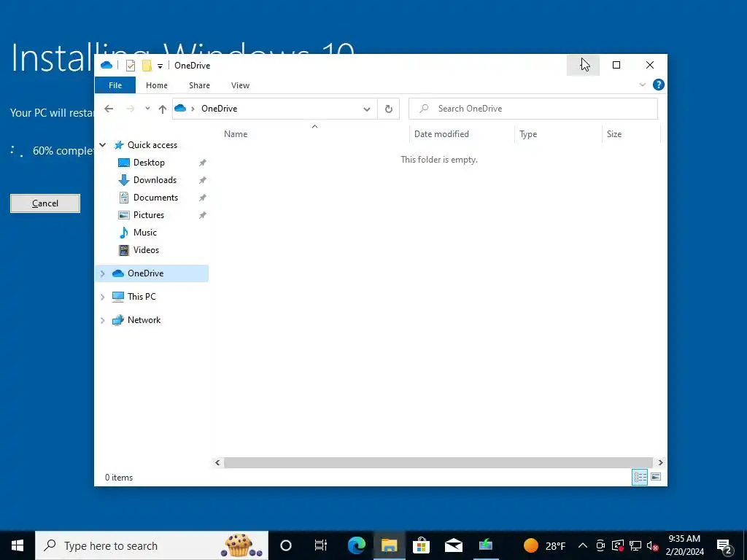Expand the OneDrive tree node
This screenshot has height=560, width=747.
[x=102, y=273]
